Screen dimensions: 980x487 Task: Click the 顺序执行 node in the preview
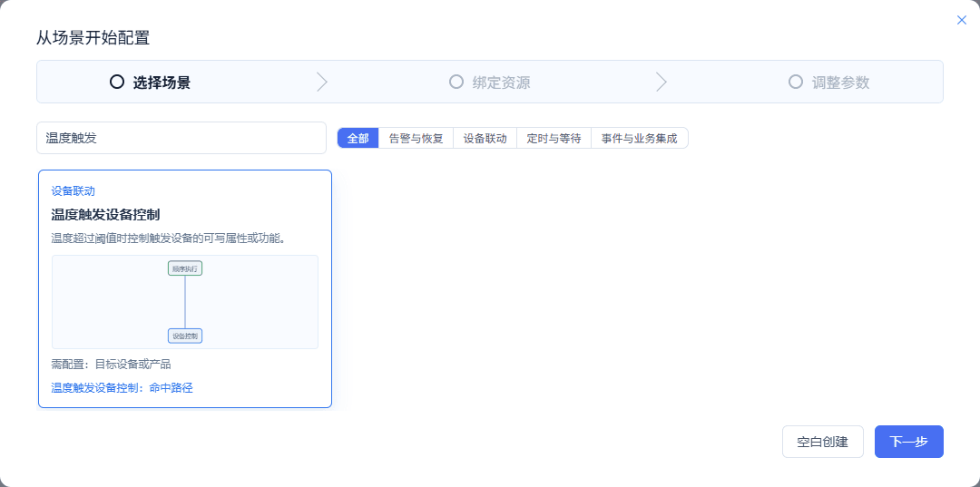coord(185,268)
